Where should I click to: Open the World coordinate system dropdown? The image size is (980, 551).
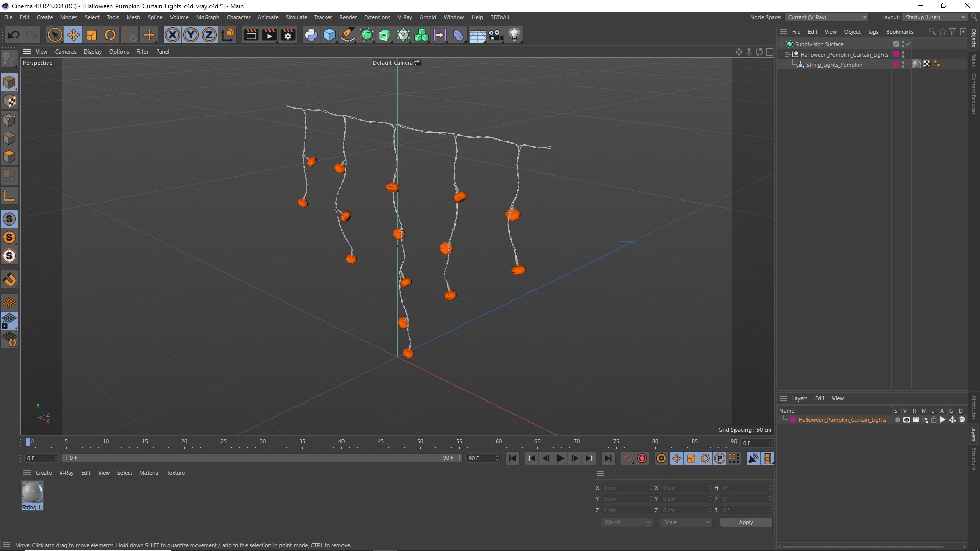[x=627, y=522]
